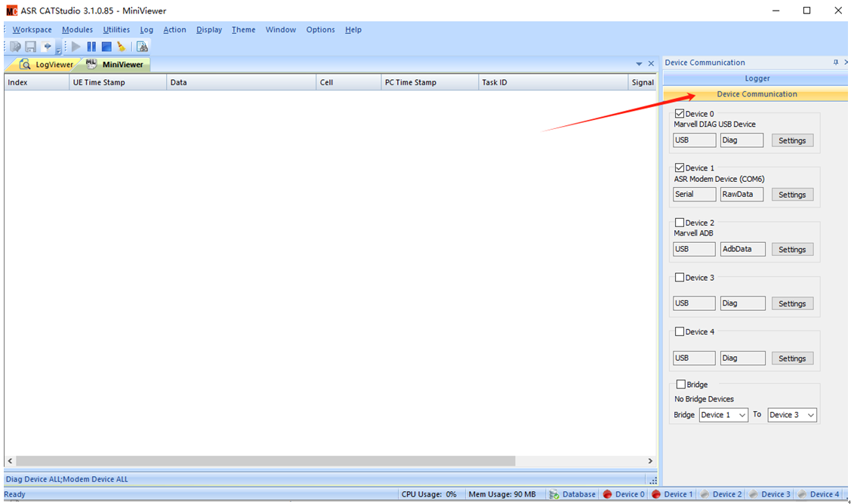The width and height of the screenshot is (851, 504).
Task: Select the Device Communication section header
Action: [x=757, y=94]
